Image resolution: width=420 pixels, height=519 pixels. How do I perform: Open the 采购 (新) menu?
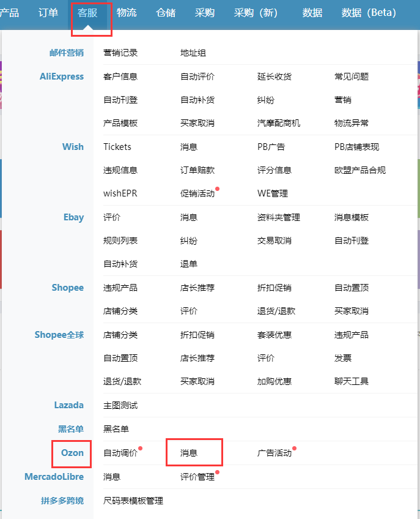[x=256, y=13]
